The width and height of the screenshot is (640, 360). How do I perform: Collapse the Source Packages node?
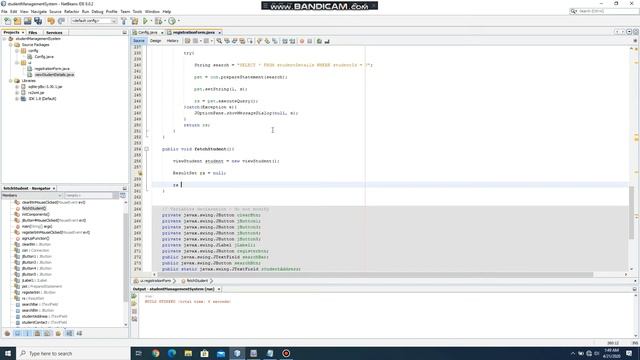tap(11, 44)
